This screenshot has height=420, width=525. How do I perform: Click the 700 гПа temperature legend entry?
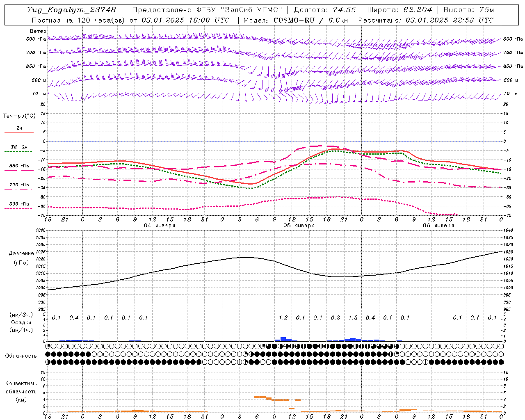tap(19, 185)
